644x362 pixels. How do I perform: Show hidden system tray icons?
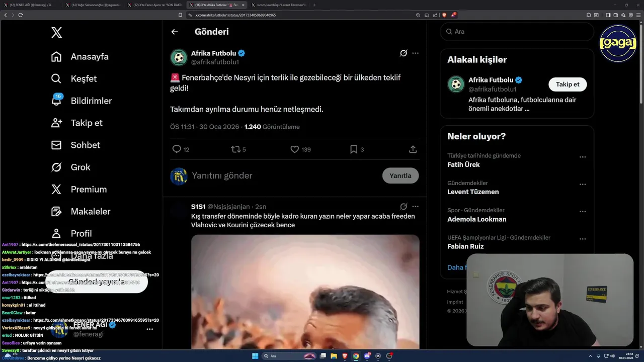click(590, 356)
